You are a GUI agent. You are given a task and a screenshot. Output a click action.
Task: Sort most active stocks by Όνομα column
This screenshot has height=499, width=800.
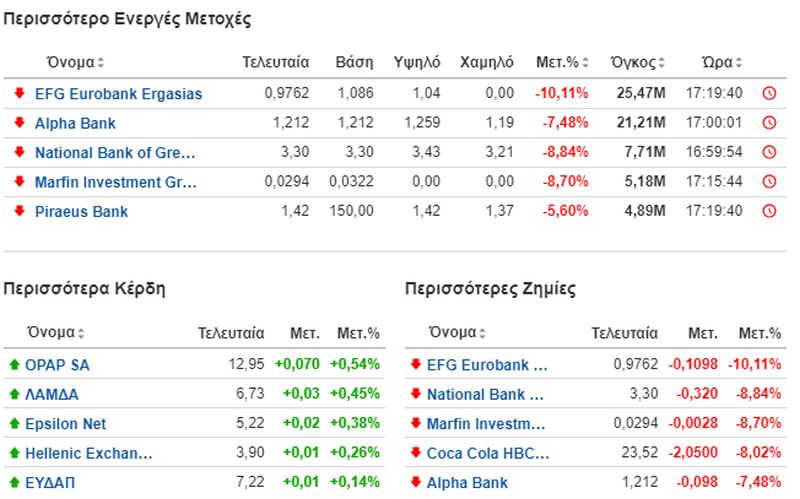pyautogui.click(x=76, y=62)
